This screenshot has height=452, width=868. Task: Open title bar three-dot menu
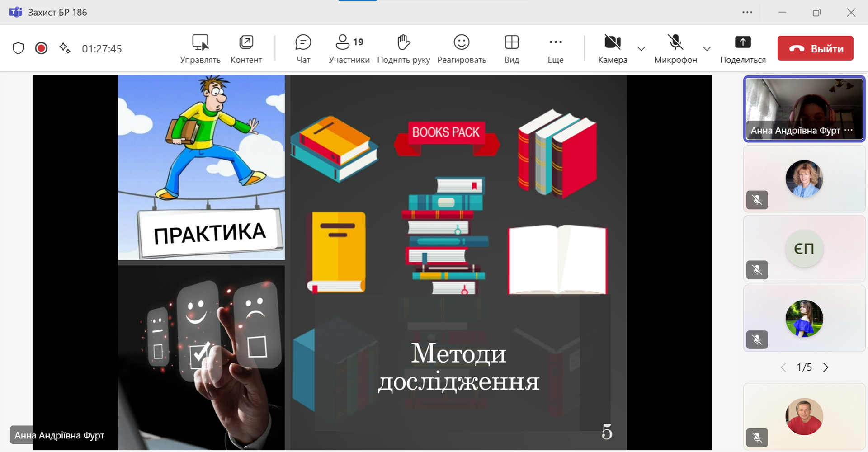tap(747, 12)
